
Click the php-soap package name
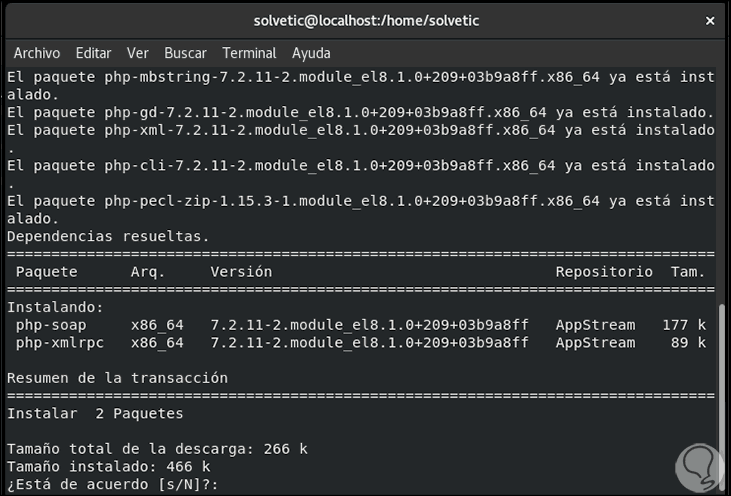[51, 325]
